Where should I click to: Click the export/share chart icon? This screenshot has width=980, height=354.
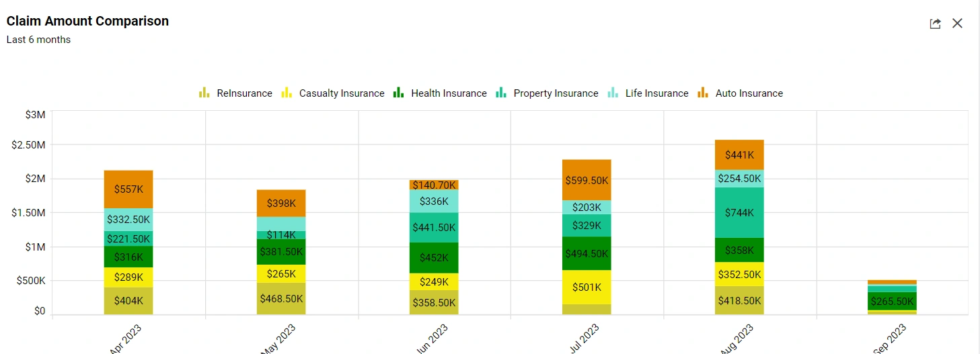pos(935,24)
